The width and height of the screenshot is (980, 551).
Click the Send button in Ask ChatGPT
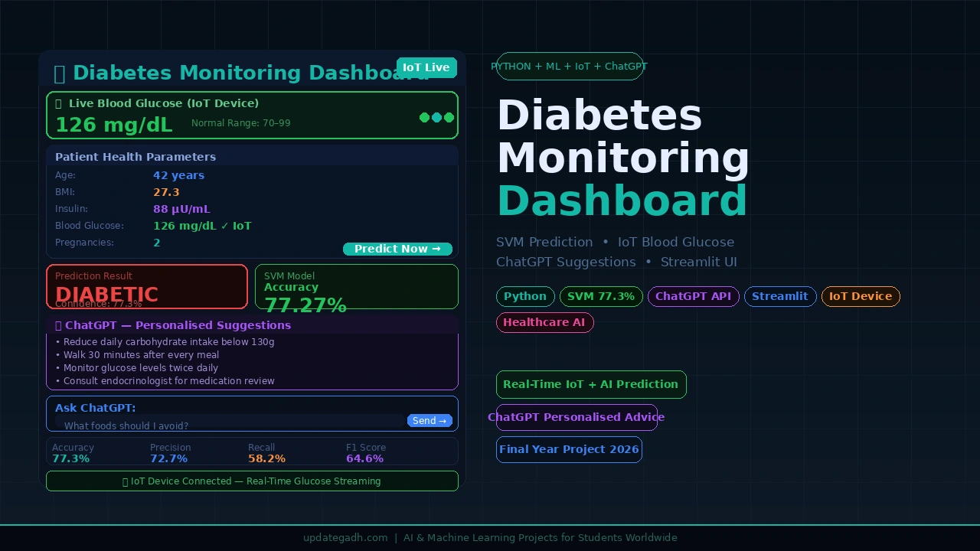(430, 420)
